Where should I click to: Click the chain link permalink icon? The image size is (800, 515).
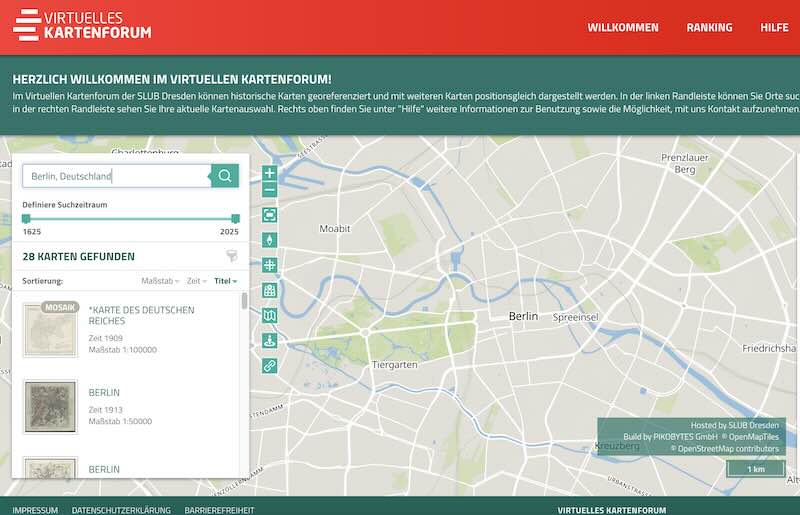[269, 365]
